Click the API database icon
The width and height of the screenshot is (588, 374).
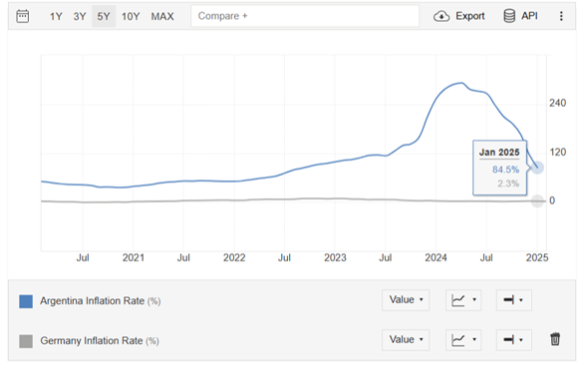point(509,16)
